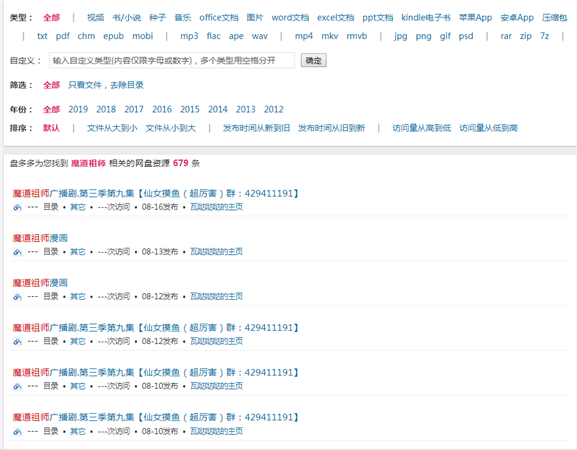This screenshot has height=450, width=577.
Task: Select the flac extension filter
Action: coord(213,36)
